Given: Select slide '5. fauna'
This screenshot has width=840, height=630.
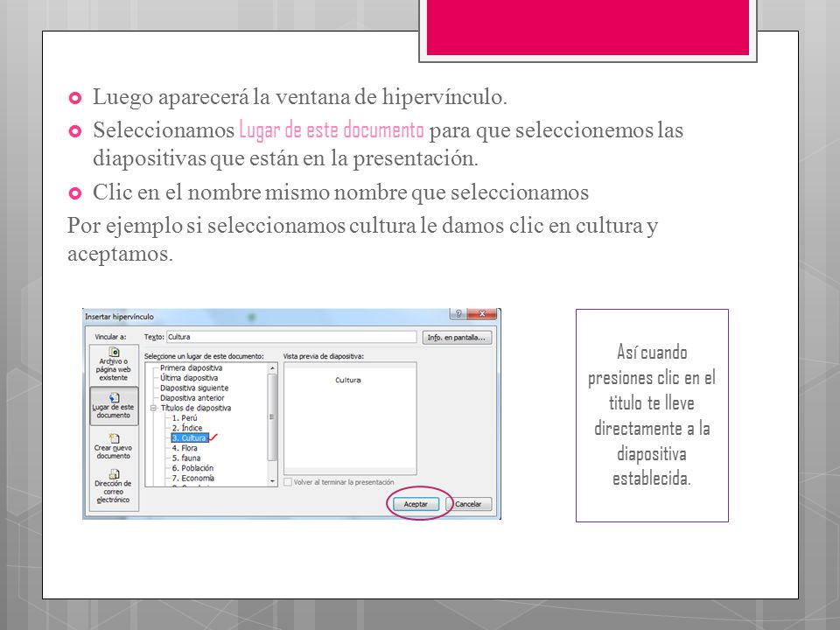Looking at the screenshot, I should [x=185, y=458].
